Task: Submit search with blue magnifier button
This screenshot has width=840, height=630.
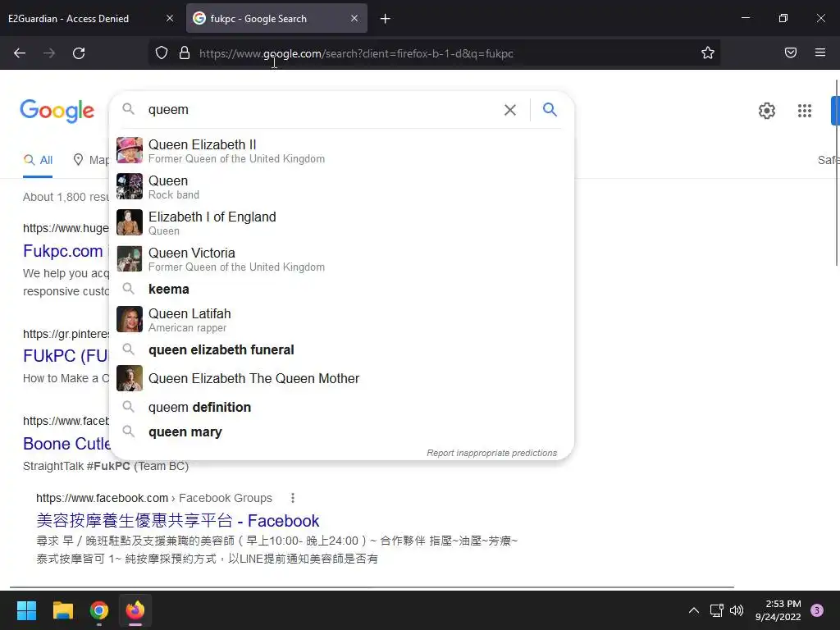Action: [550, 110]
